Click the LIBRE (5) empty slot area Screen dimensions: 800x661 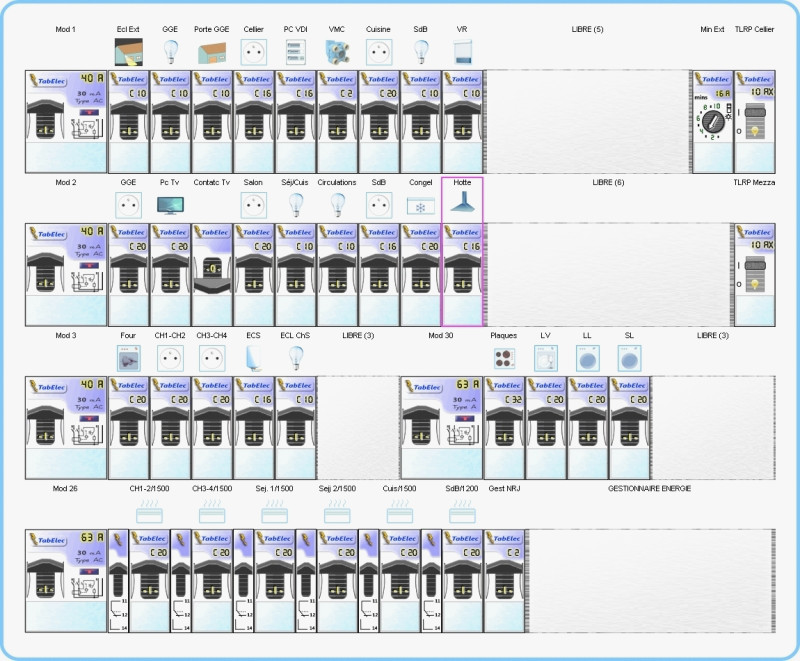click(587, 122)
